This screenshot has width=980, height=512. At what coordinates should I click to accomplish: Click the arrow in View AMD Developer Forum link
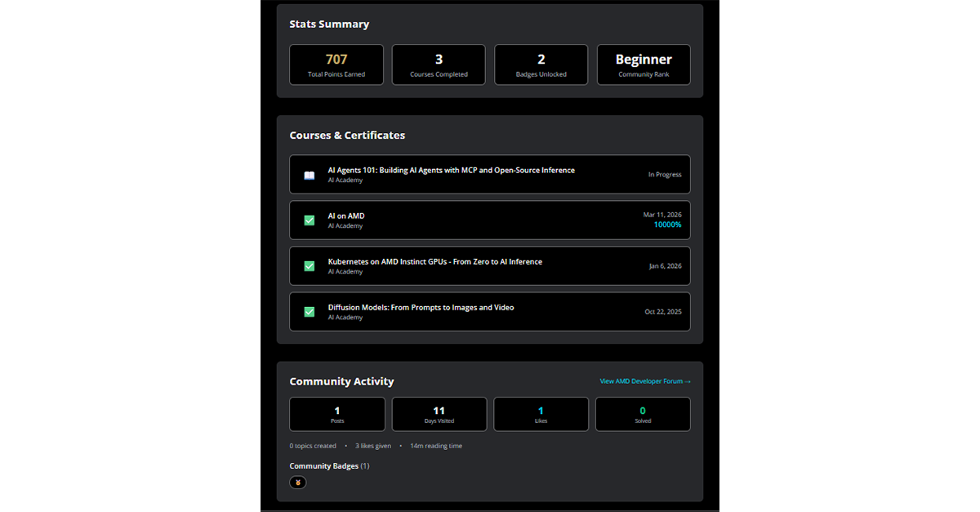point(688,381)
